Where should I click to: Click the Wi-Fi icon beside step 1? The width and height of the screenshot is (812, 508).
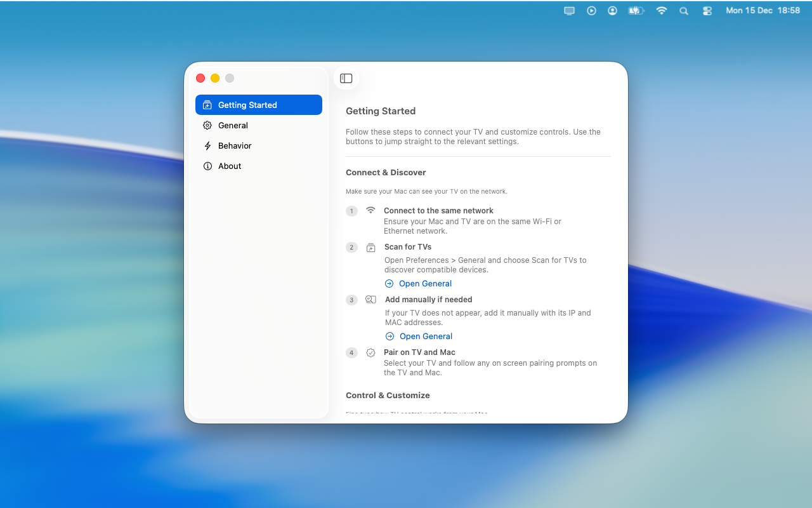tap(370, 210)
